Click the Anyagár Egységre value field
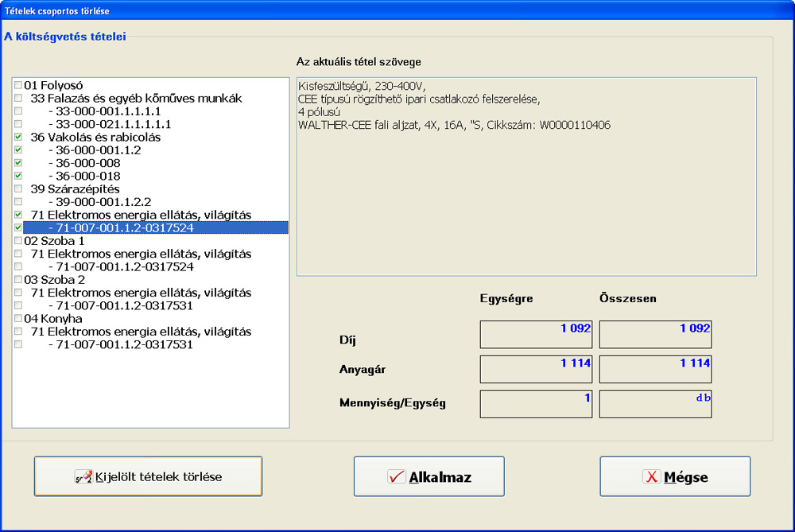This screenshot has width=795, height=532. (536, 369)
